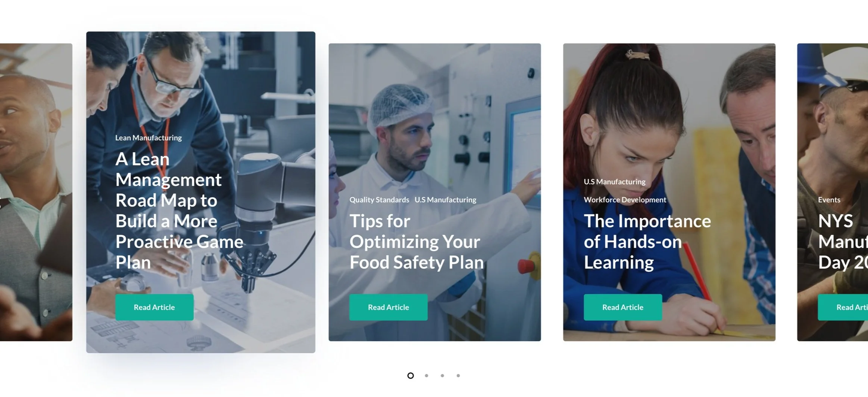Screen dimensions: 868x397
Task: Click Read Article under Lean Management Road Map
Action: tap(154, 307)
